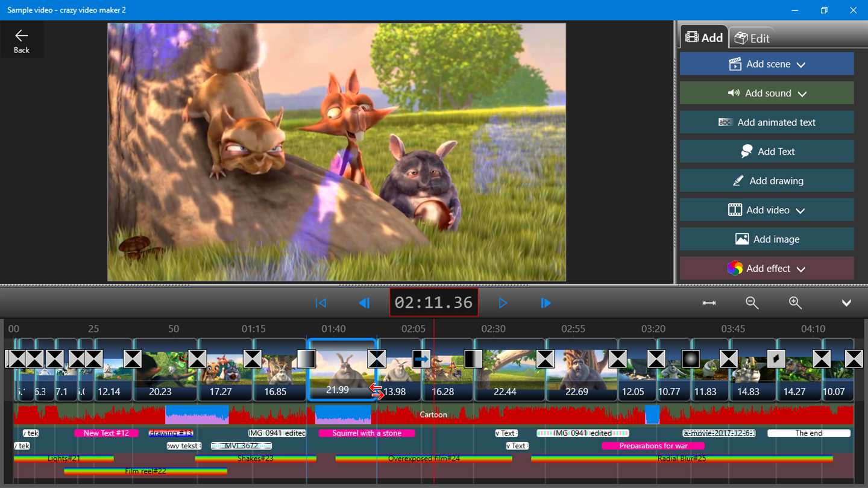Switch to the Edit tab

[x=752, y=38]
